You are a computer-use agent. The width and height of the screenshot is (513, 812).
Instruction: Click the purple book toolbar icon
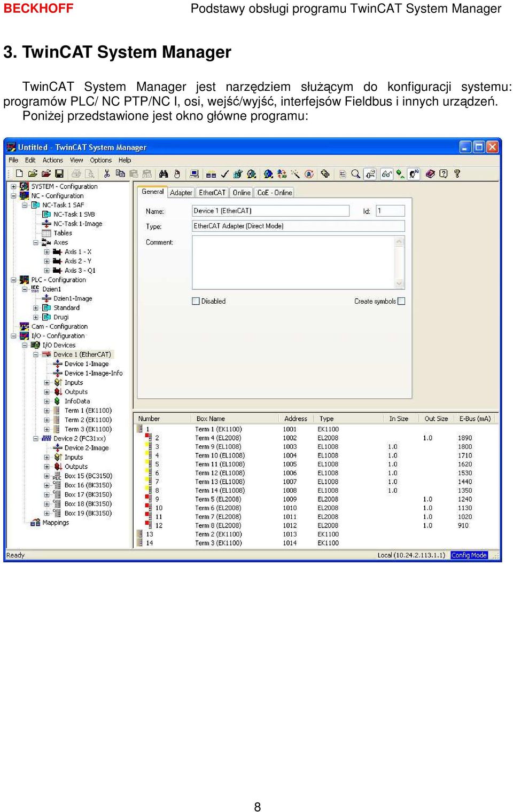(430, 174)
